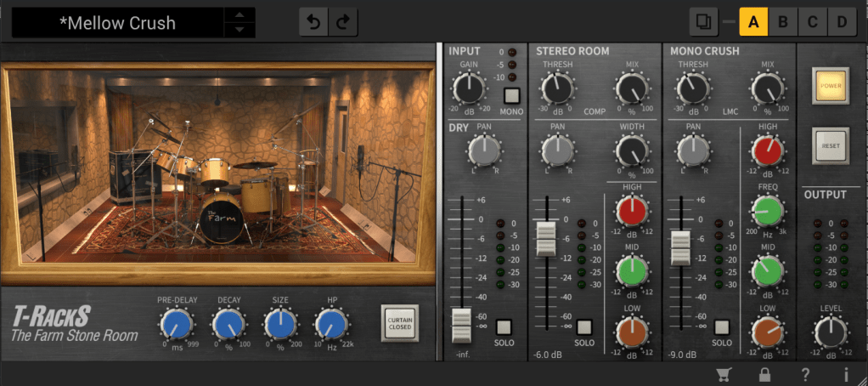This screenshot has height=386, width=868.
Task: Open help with question mark icon
Action: [x=805, y=374]
